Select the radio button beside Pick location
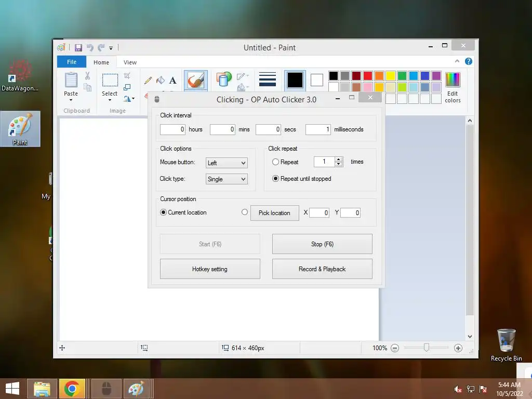The height and width of the screenshot is (399, 532). point(245,212)
